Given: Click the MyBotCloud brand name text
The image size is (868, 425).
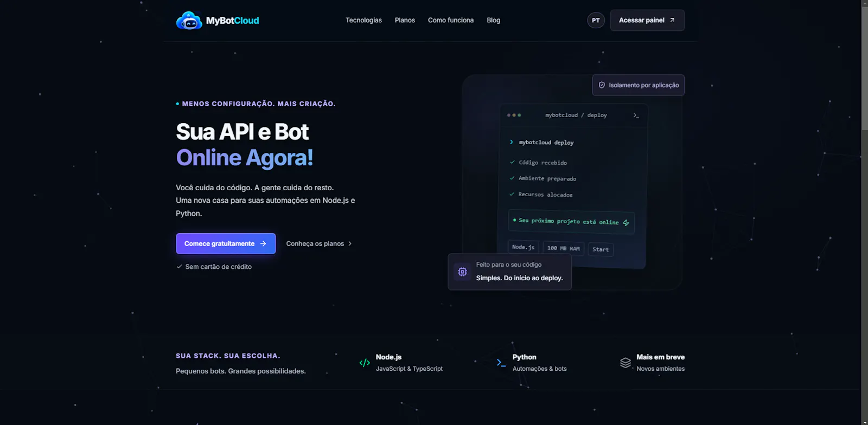Looking at the screenshot, I should pos(232,21).
